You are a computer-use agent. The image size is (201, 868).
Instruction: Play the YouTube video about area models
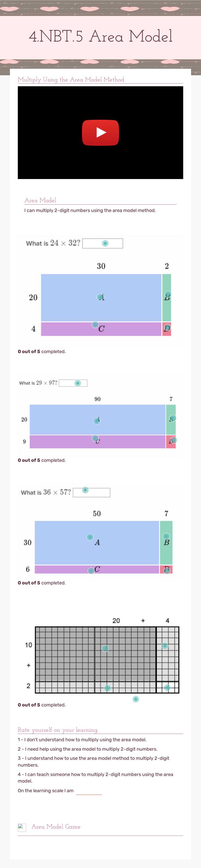pyautogui.click(x=100, y=133)
